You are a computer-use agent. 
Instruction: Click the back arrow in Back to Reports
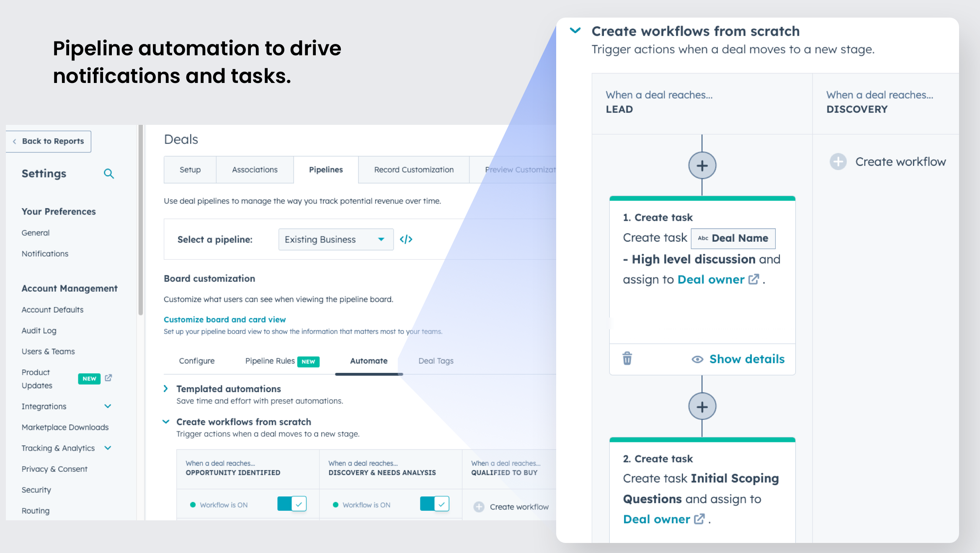[15, 141]
